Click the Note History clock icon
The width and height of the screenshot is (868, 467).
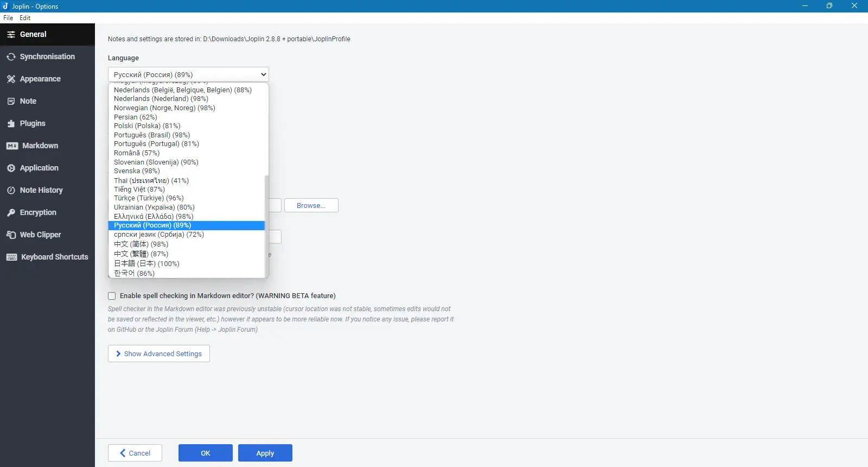point(11,190)
